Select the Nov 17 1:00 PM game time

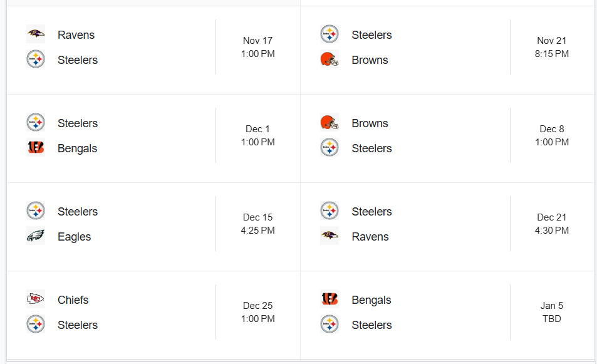point(257,47)
